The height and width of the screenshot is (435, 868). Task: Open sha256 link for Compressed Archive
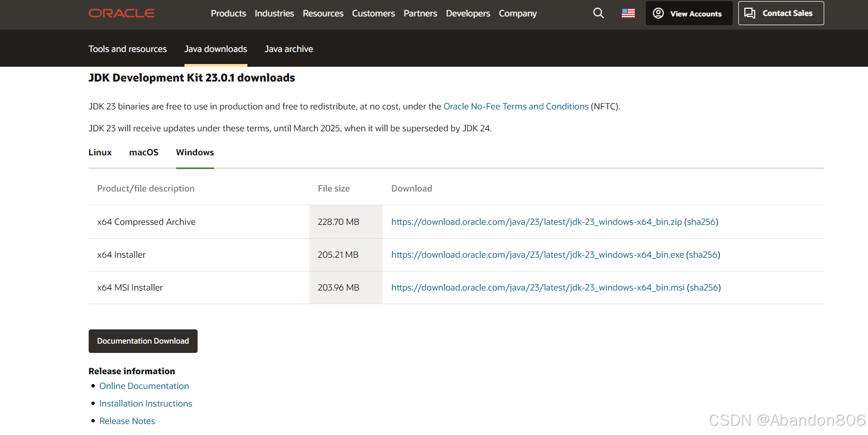pos(701,222)
